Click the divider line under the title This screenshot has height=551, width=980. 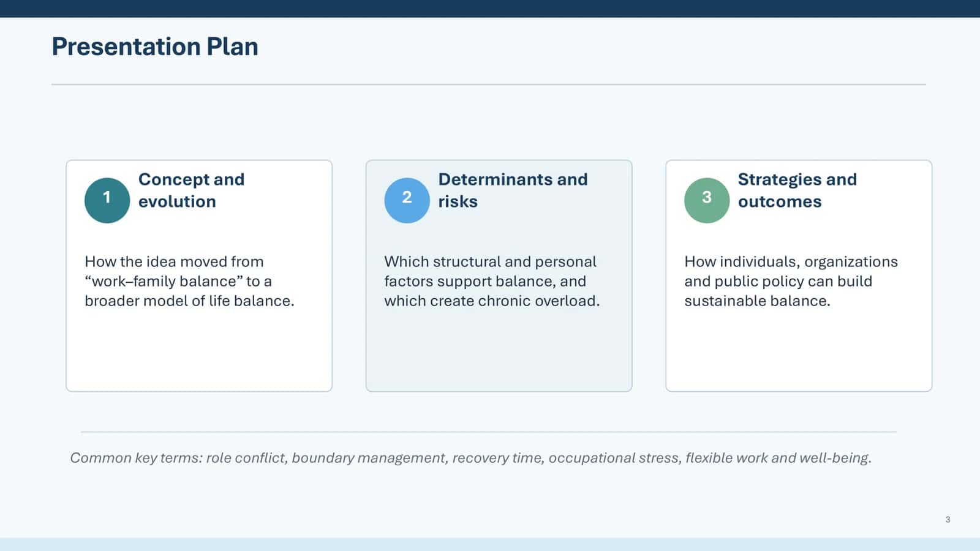click(489, 84)
